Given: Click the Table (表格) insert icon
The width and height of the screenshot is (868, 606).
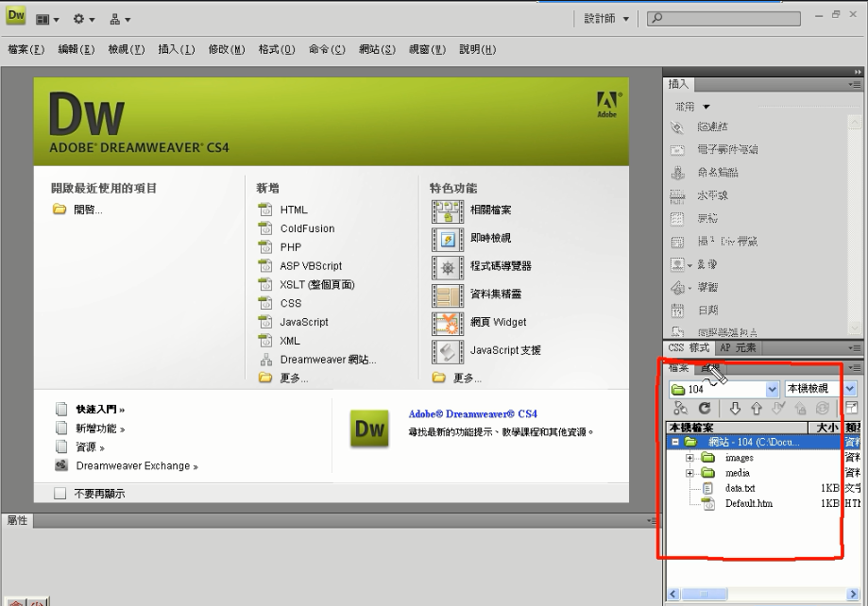Looking at the screenshot, I should (x=677, y=219).
